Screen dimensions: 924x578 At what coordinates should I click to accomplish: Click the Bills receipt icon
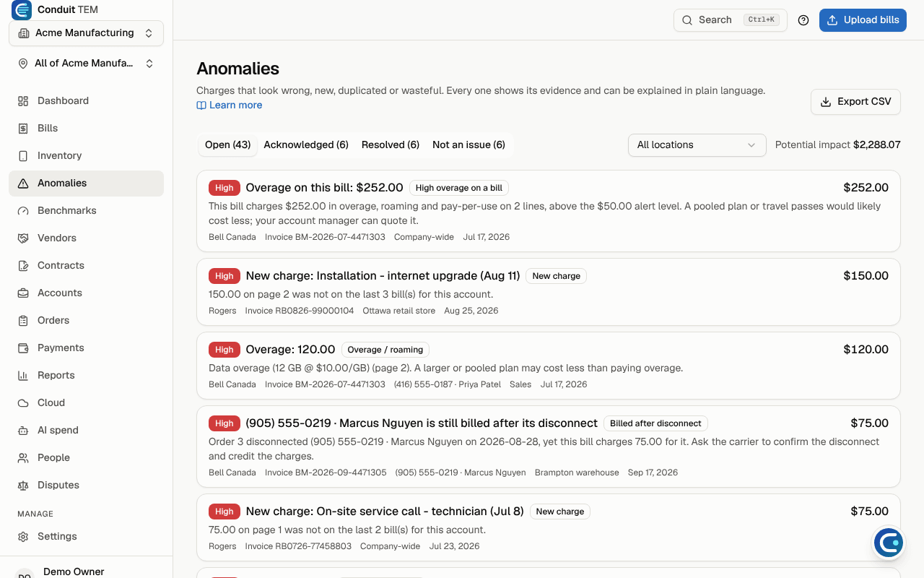coord(23,129)
